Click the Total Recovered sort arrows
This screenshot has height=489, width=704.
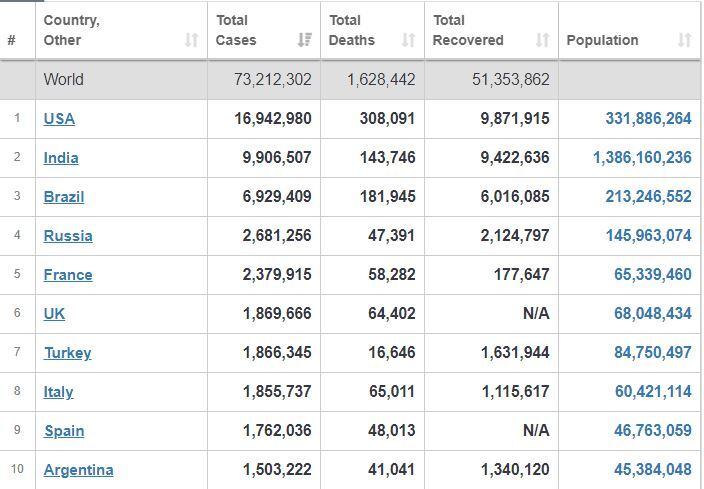pyautogui.click(x=542, y=40)
